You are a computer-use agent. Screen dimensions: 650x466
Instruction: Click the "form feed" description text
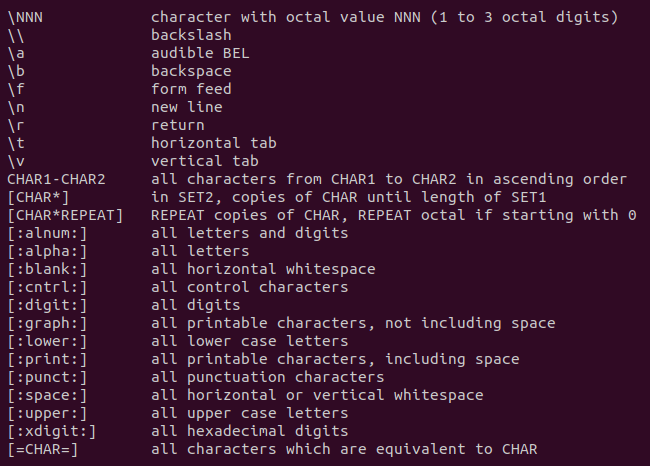[x=191, y=89]
